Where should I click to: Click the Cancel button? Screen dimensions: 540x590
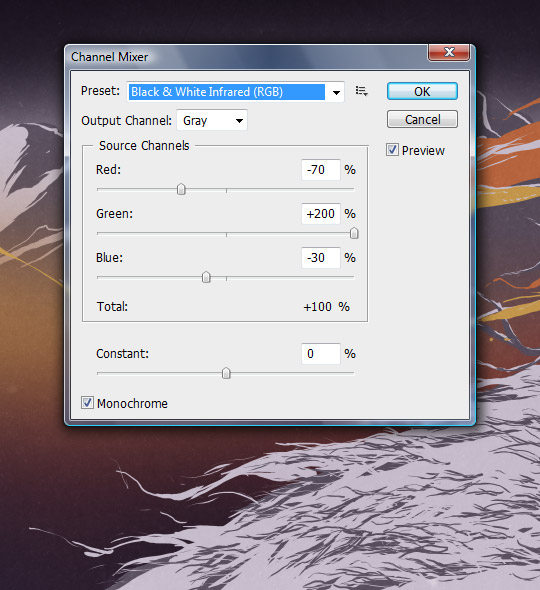coord(422,120)
